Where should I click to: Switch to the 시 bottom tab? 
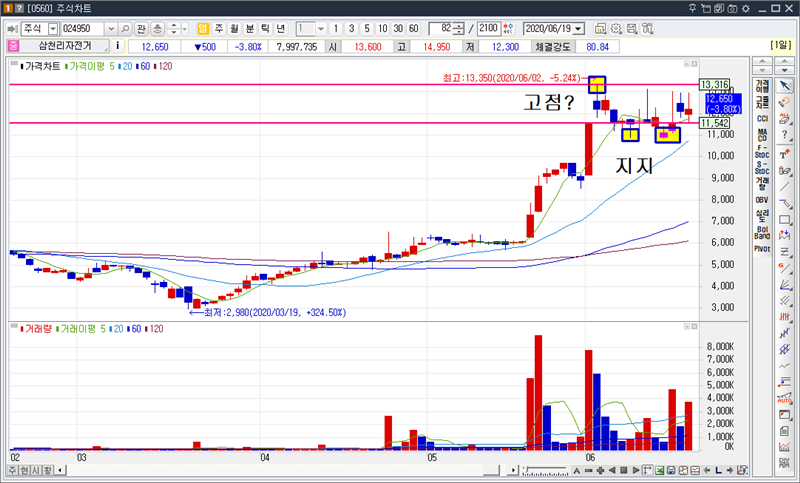[x=36, y=470]
